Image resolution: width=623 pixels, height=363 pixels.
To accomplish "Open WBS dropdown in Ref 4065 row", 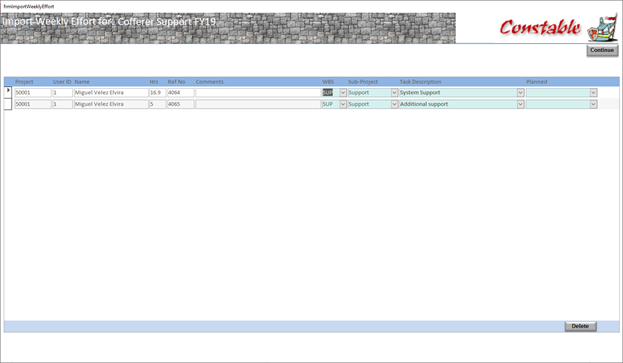I will click(343, 104).
